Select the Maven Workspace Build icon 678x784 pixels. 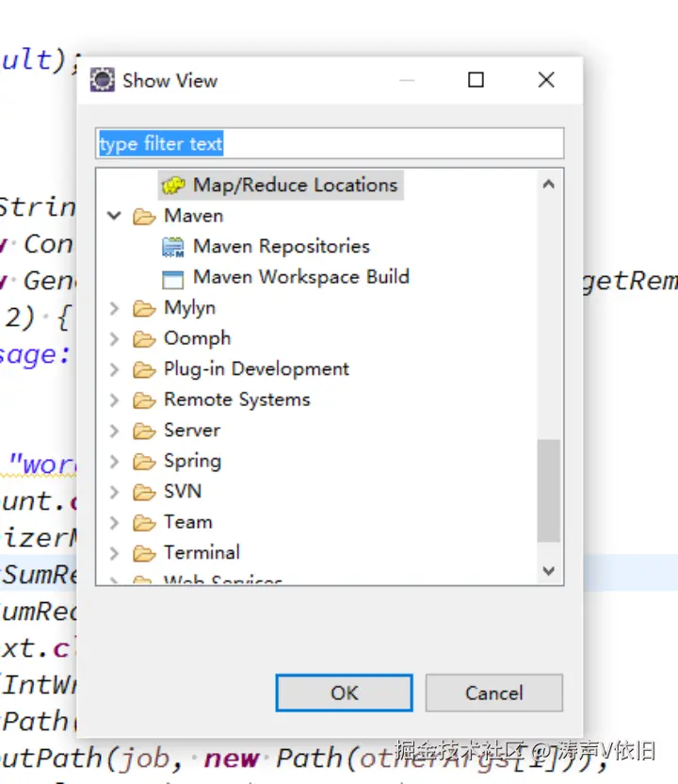(x=173, y=279)
